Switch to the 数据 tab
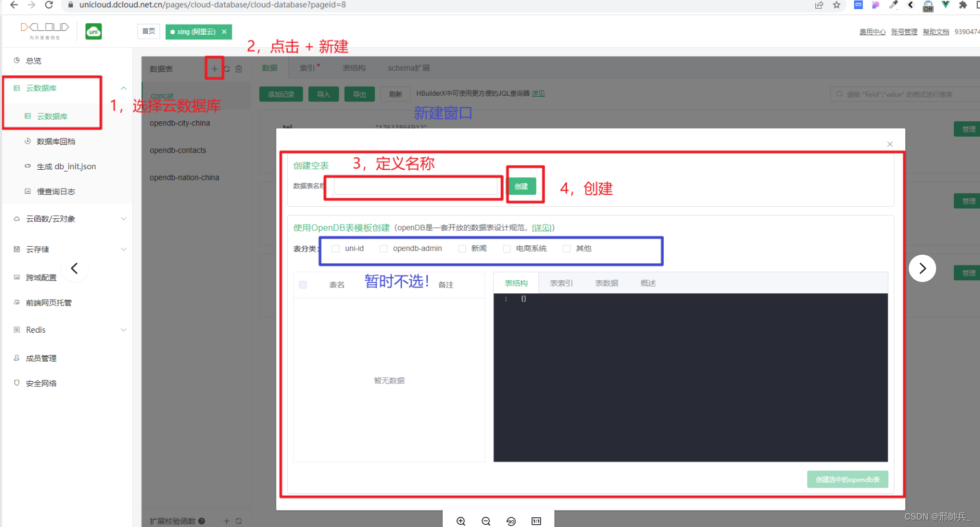Viewport: 980px width, 527px height. [269, 68]
